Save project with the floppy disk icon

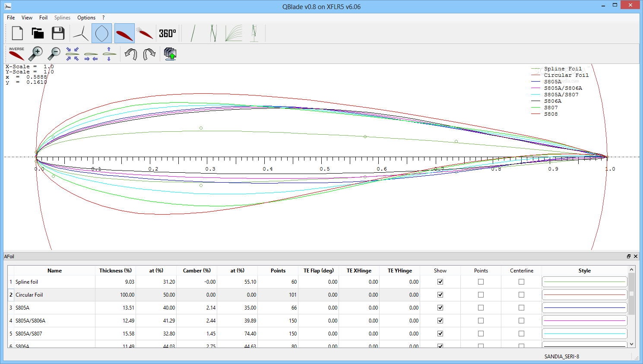coord(58,33)
